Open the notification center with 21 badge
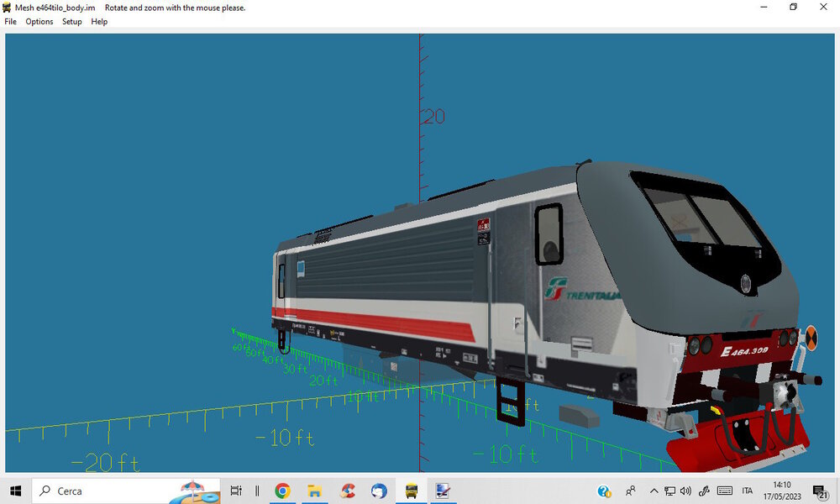Screen dimensions: 840x504 [x=820, y=491]
